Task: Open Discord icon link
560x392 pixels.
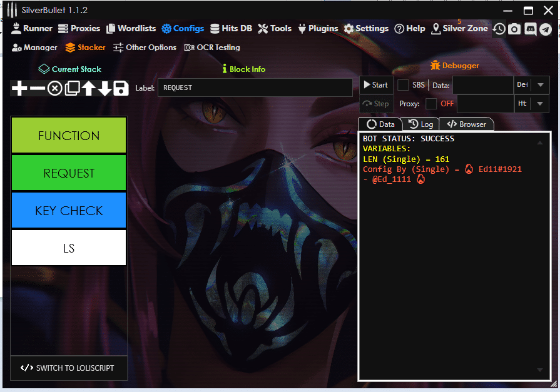Action: (x=531, y=29)
